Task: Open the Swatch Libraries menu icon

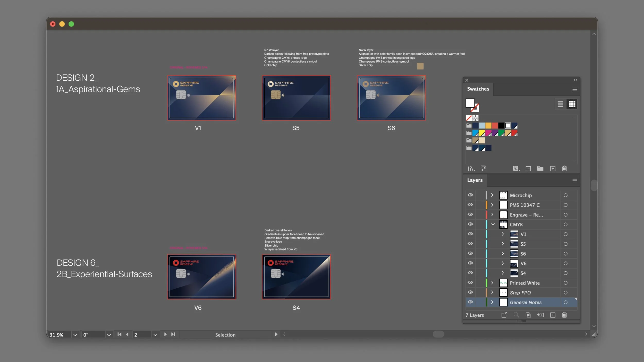Action: coord(471,169)
